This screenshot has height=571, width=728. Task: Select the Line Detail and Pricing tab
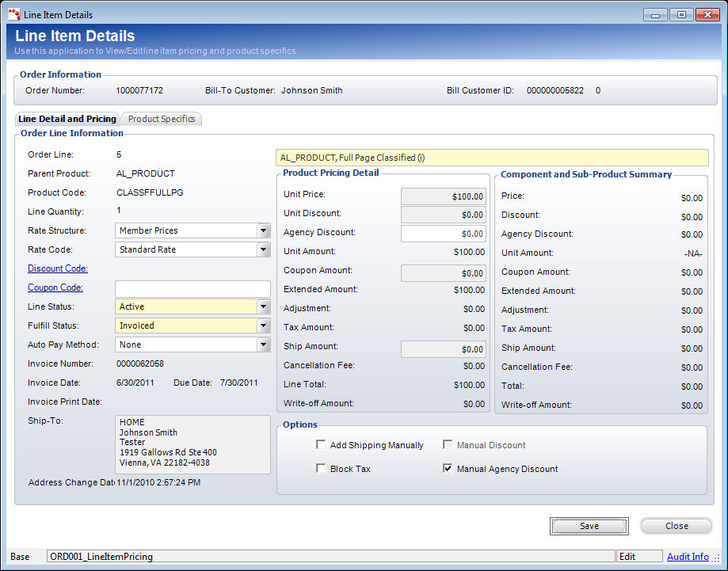click(67, 119)
